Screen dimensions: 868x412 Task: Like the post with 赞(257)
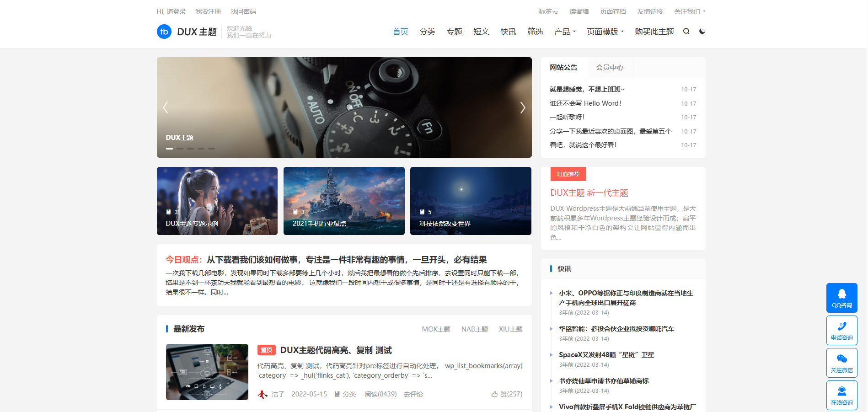pyautogui.click(x=507, y=394)
